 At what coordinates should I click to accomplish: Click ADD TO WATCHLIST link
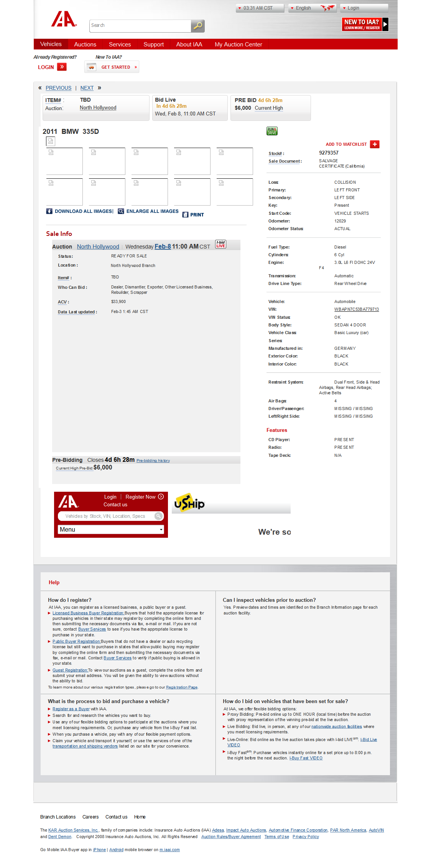pyautogui.click(x=346, y=145)
